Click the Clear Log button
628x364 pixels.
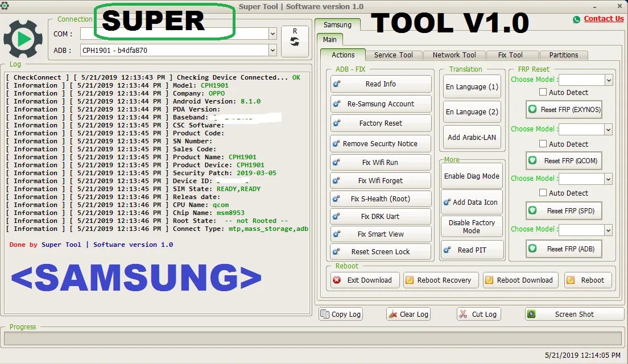(x=410, y=314)
